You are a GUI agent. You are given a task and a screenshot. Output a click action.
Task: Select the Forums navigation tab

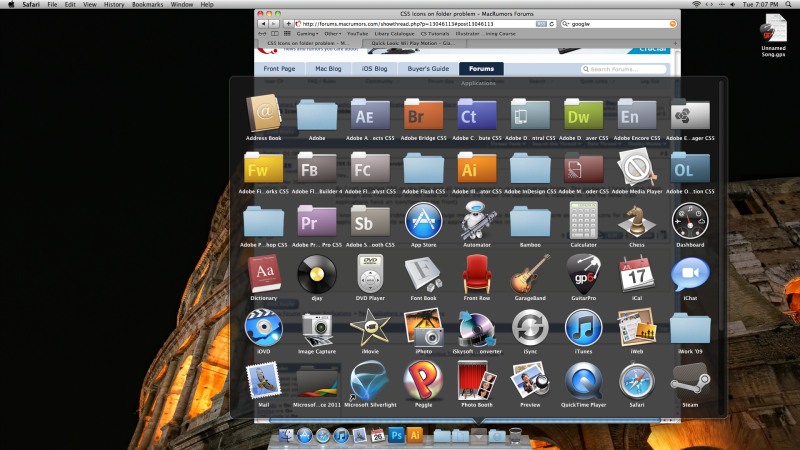(481, 68)
